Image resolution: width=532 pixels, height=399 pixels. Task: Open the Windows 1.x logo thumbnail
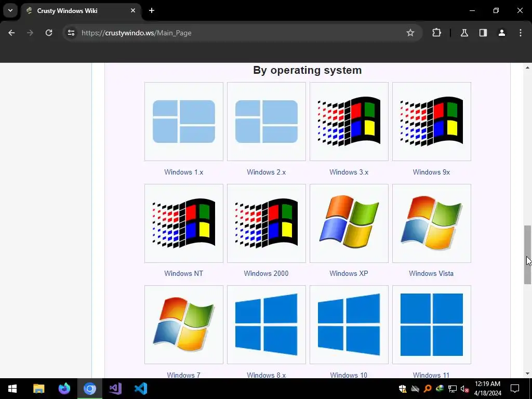tap(183, 122)
